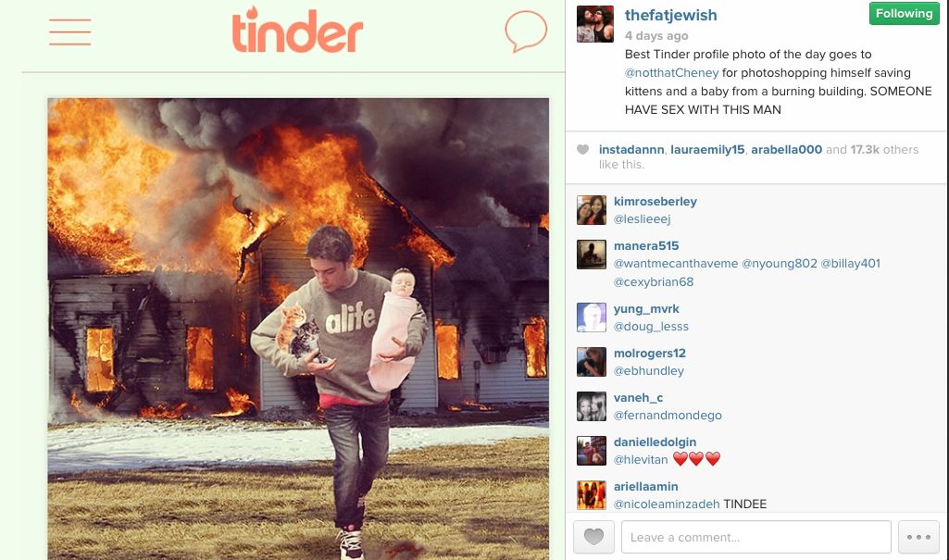Open the three-dot more options button
The image size is (949, 560).
pos(918,537)
